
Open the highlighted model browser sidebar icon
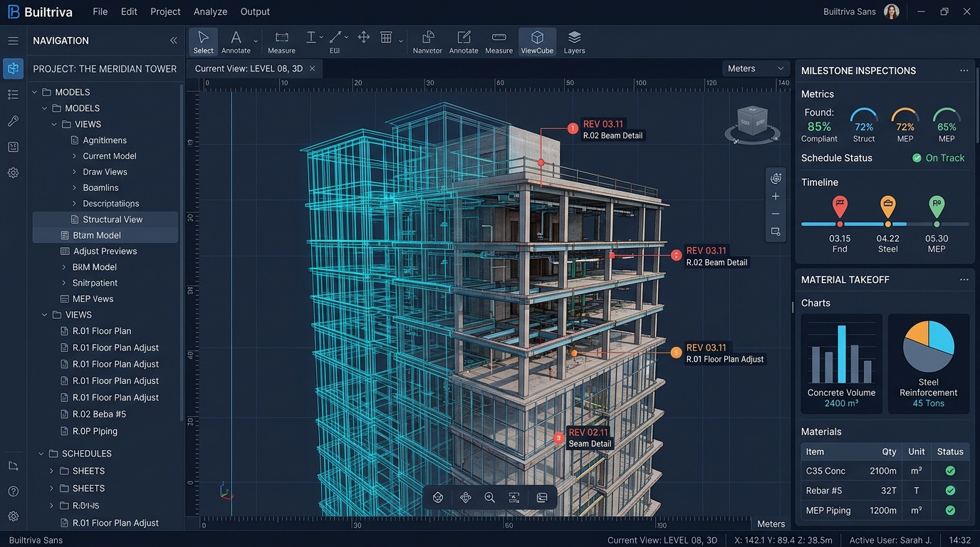[13, 68]
